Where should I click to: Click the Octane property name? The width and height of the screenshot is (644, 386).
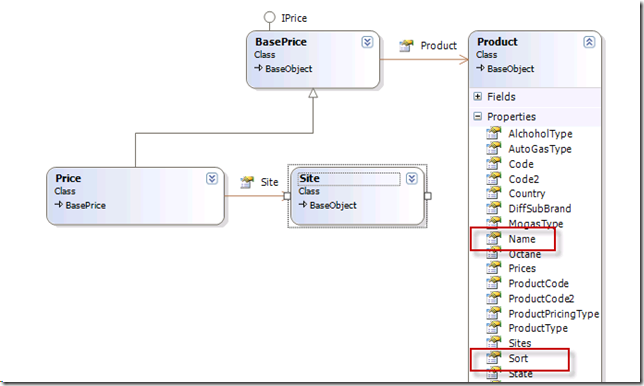pyautogui.click(x=524, y=254)
